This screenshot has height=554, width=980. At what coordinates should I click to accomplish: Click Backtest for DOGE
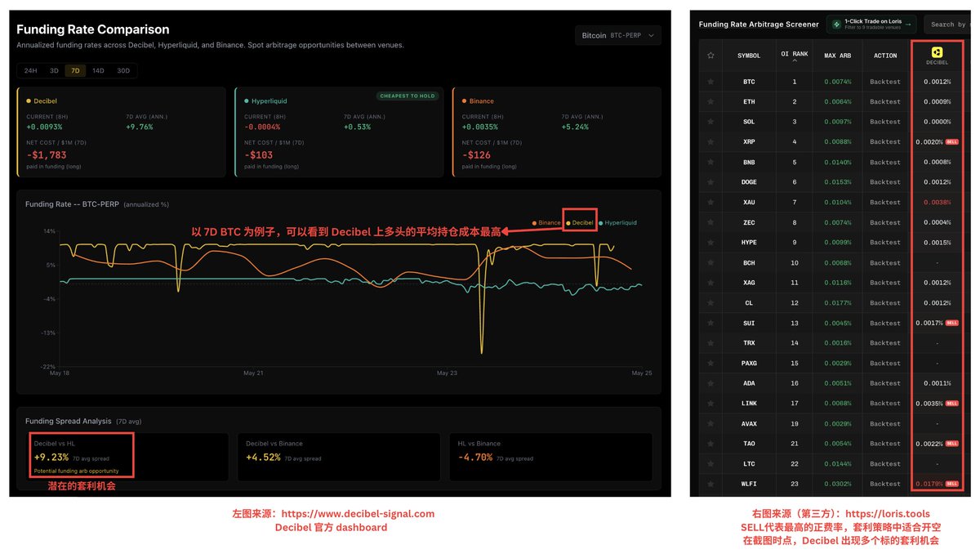(885, 182)
